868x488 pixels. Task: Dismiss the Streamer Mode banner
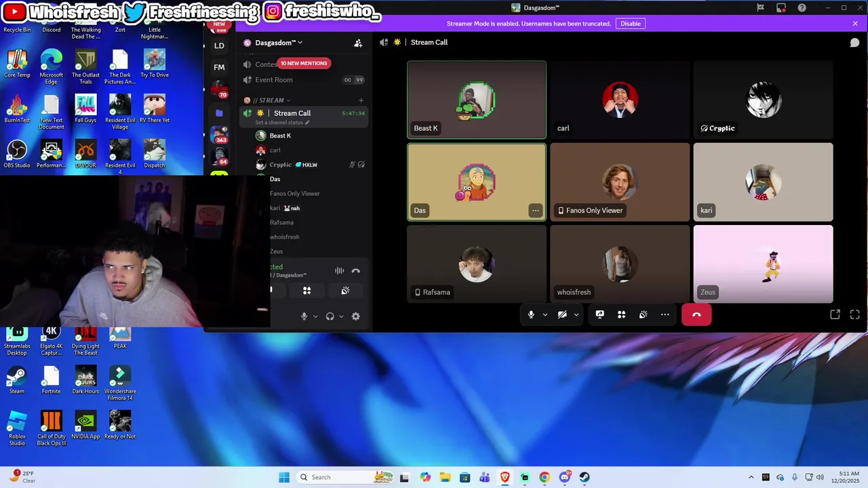click(855, 24)
